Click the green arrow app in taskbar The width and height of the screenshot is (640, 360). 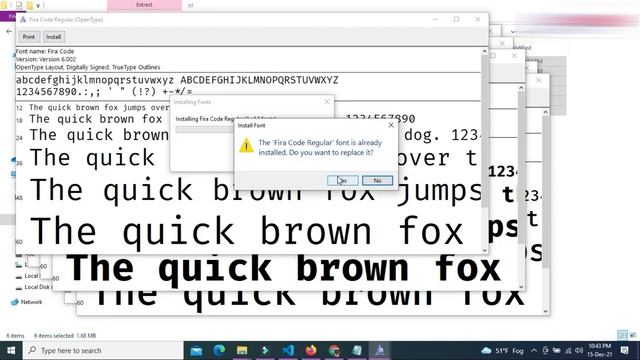click(x=265, y=351)
